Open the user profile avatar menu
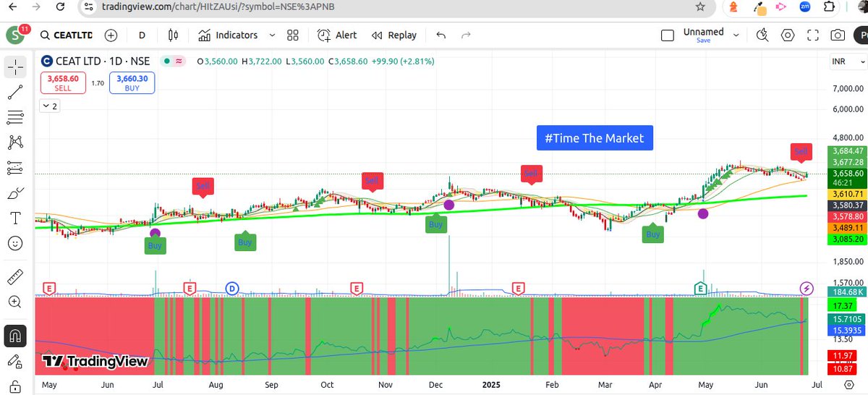This screenshot has height=395, width=868. (x=15, y=35)
